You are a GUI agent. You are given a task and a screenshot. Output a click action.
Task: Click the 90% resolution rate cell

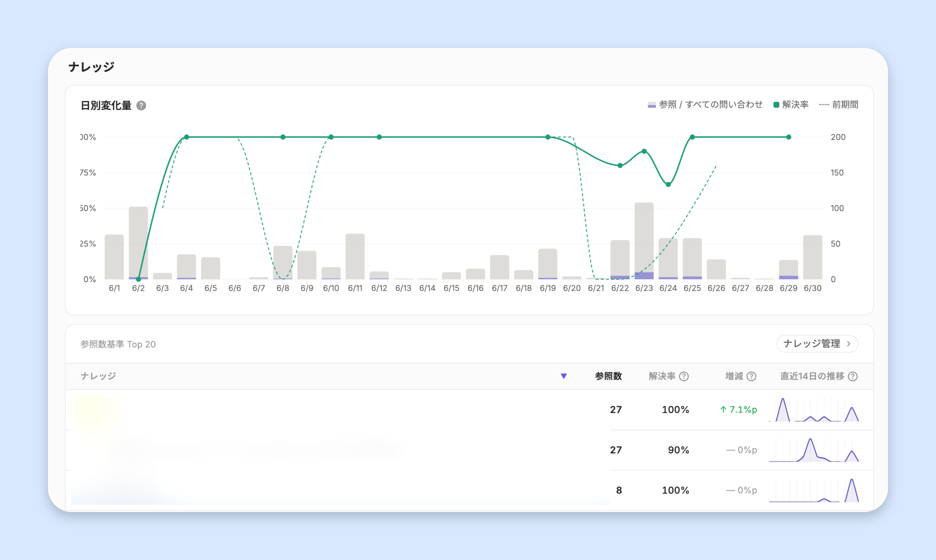coord(678,450)
